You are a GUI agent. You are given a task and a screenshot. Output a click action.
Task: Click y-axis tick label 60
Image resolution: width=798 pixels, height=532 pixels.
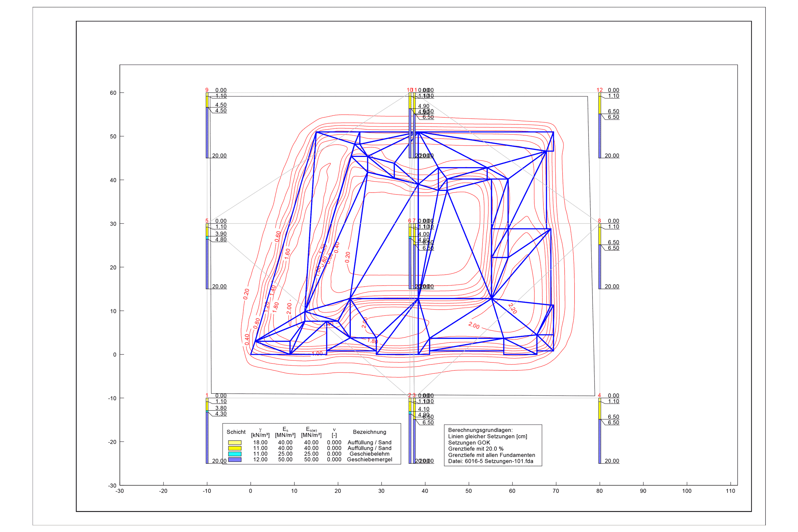113,93
